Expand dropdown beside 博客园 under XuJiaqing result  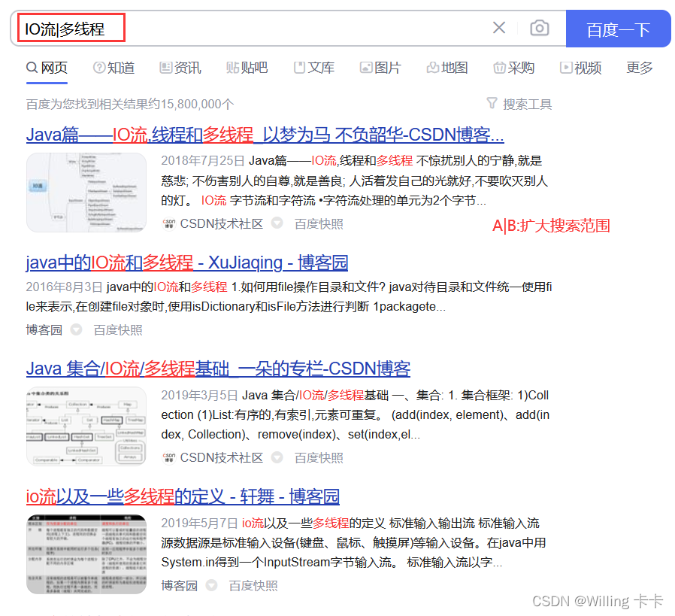76,329
